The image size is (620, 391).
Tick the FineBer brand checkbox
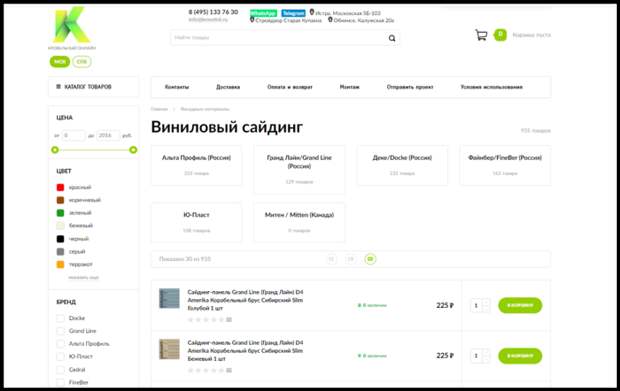pyautogui.click(x=60, y=382)
